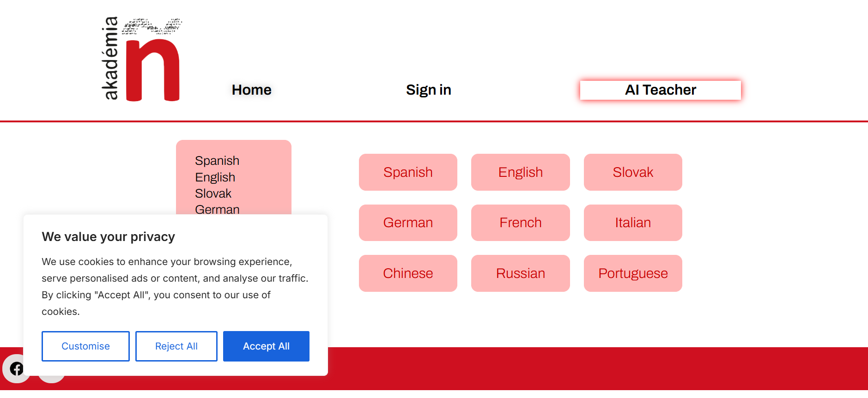This screenshot has height=398, width=868.
Task: Choose the Spanish language button
Action: tap(408, 172)
